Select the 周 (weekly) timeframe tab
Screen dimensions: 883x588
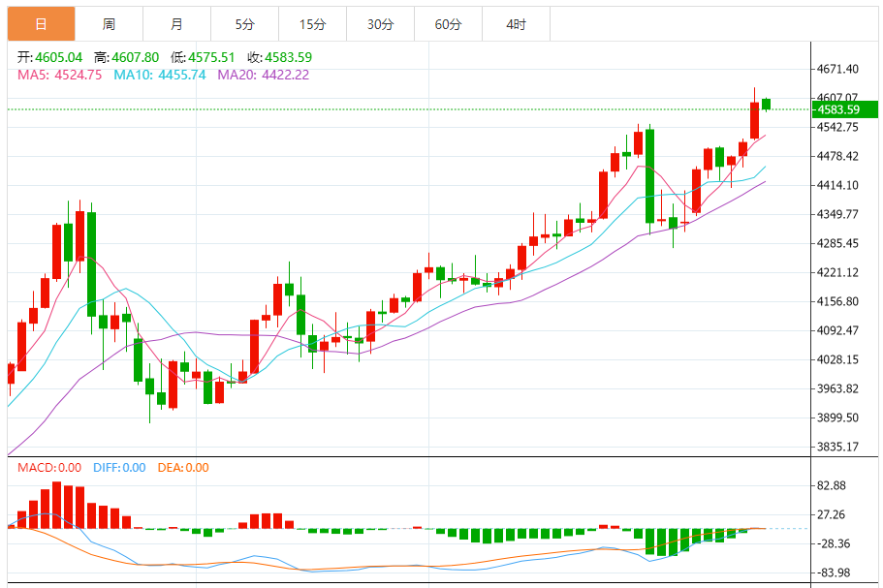click(109, 24)
